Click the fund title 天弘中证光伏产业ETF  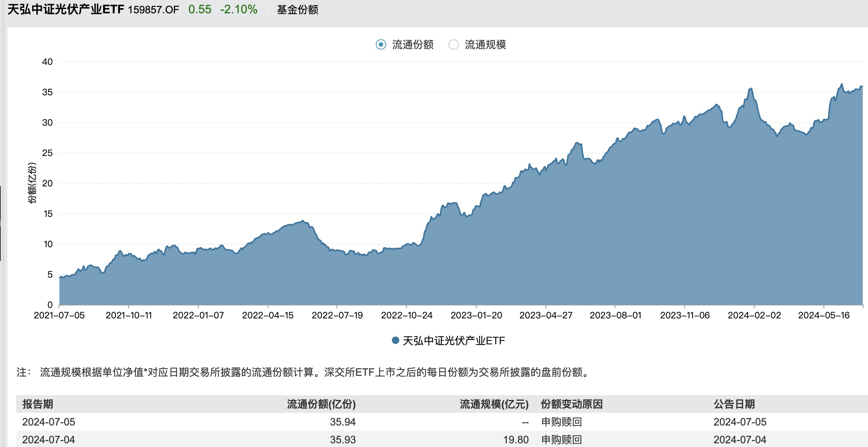click(x=66, y=10)
